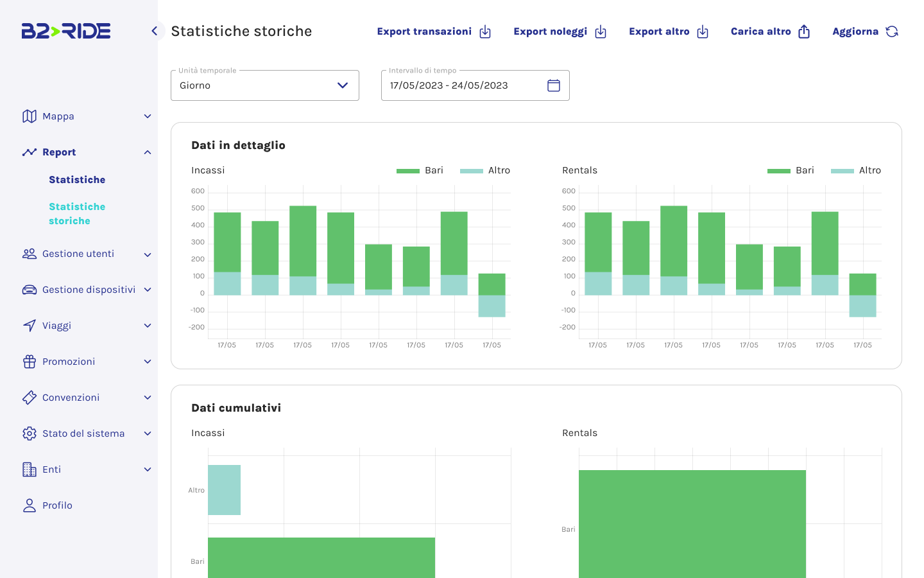
Task: Toggle Altro legend in detailed Incassi chart
Action: (x=485, y=170)
